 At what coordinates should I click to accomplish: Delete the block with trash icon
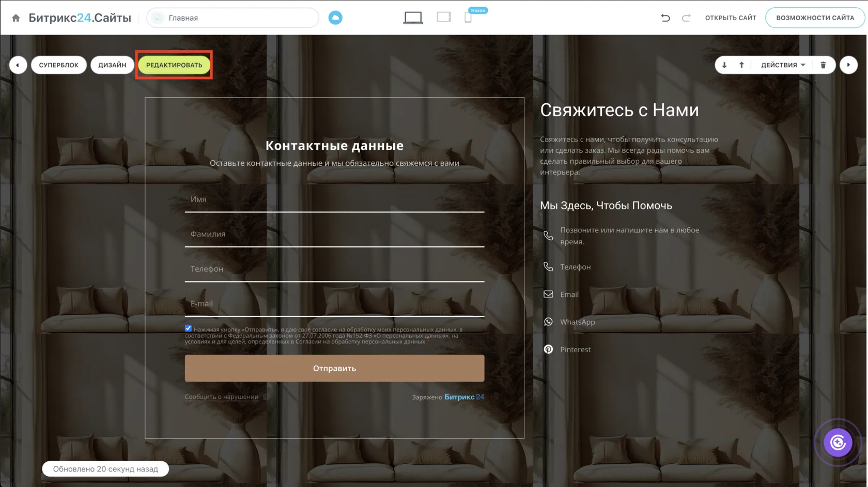point(824,65)
